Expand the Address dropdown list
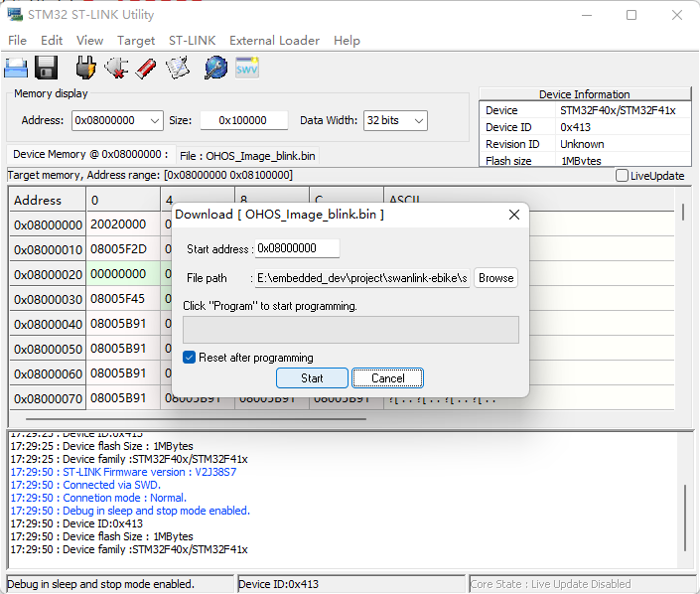 [x=155, y=121]
